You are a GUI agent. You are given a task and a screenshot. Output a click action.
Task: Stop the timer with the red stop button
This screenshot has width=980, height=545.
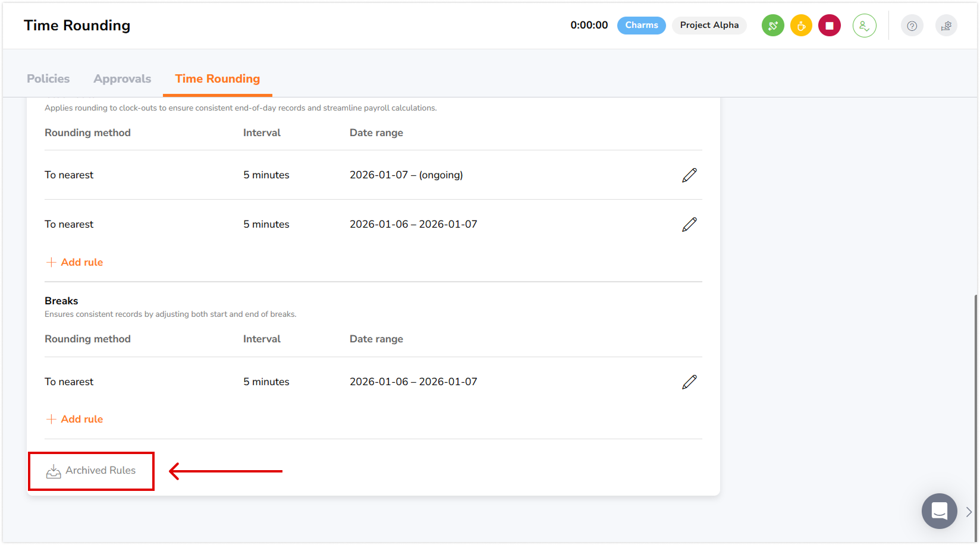(830, 26)
